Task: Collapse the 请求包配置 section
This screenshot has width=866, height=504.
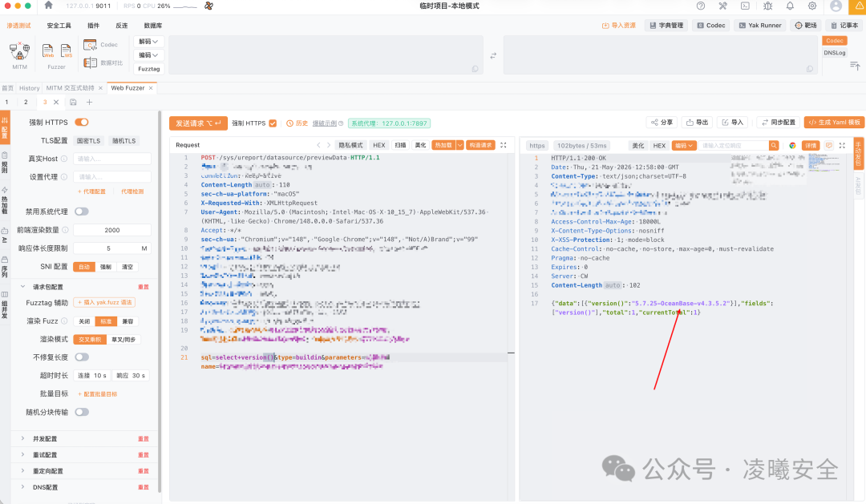Action: click(22, 287)
